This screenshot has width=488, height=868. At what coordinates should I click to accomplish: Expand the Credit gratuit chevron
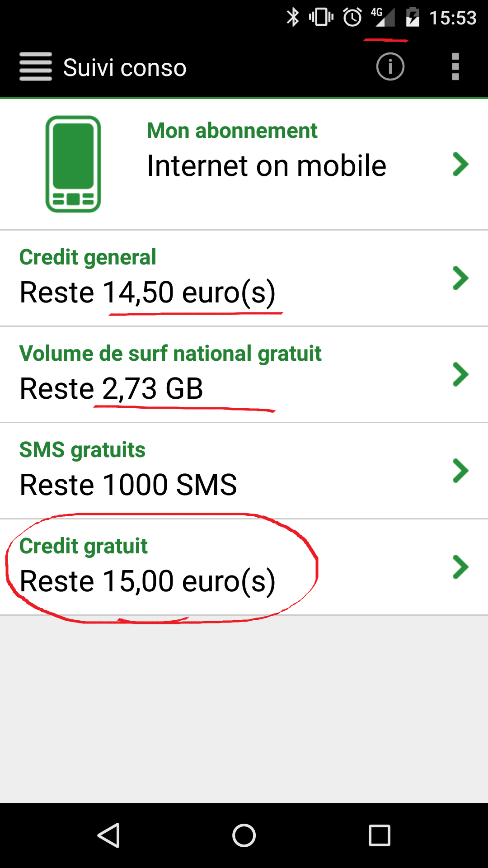coord(460,567)
